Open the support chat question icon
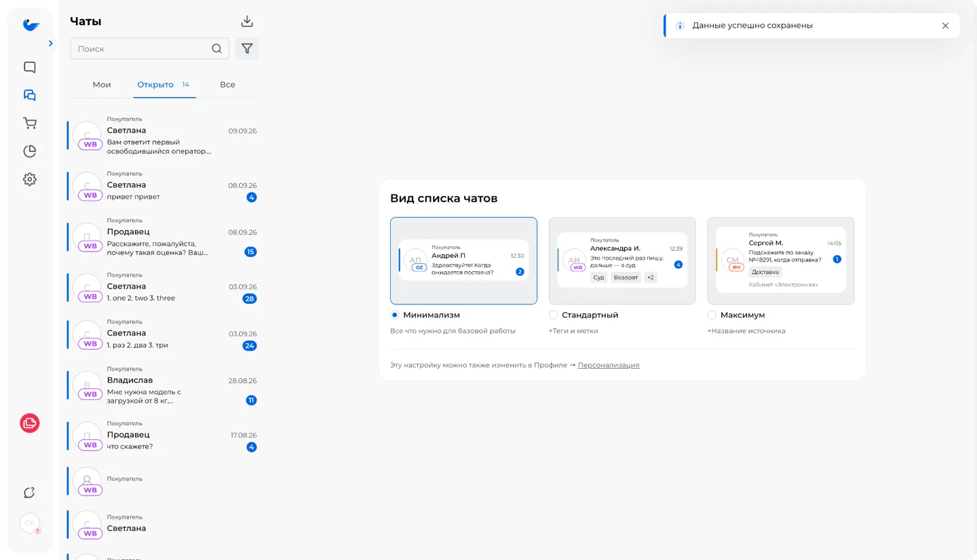977x560 pixels. click(x=30, y=492)
